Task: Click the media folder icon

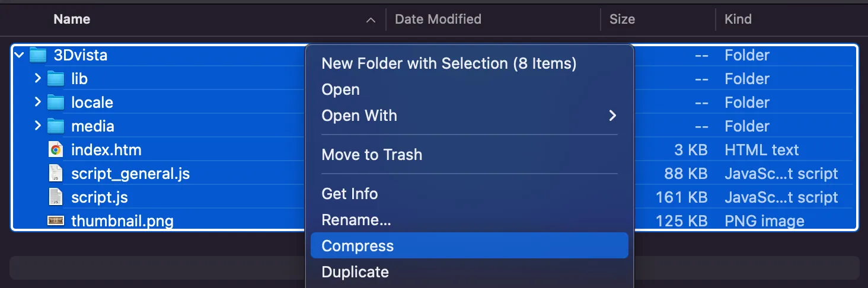Action: [x=55, y=126]
